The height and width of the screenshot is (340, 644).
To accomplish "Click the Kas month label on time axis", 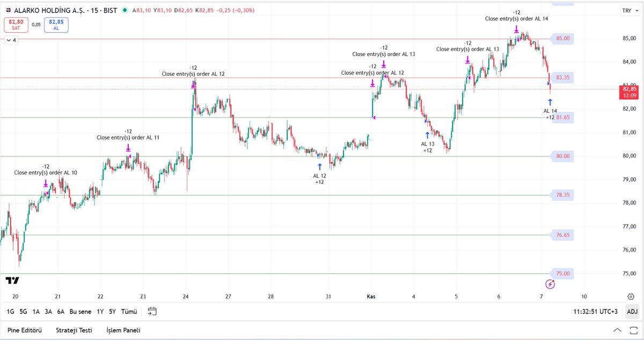I will click(x=371, y=296).
